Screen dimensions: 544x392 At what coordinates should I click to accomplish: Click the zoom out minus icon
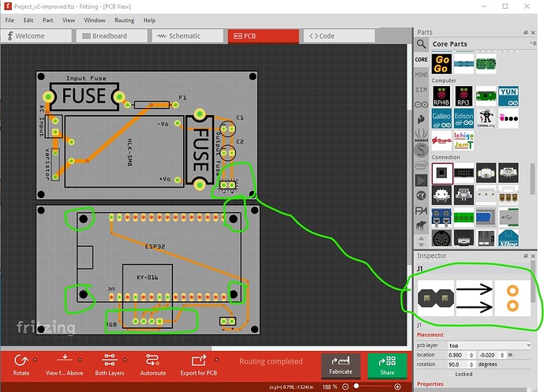click(x=345, y=386)
